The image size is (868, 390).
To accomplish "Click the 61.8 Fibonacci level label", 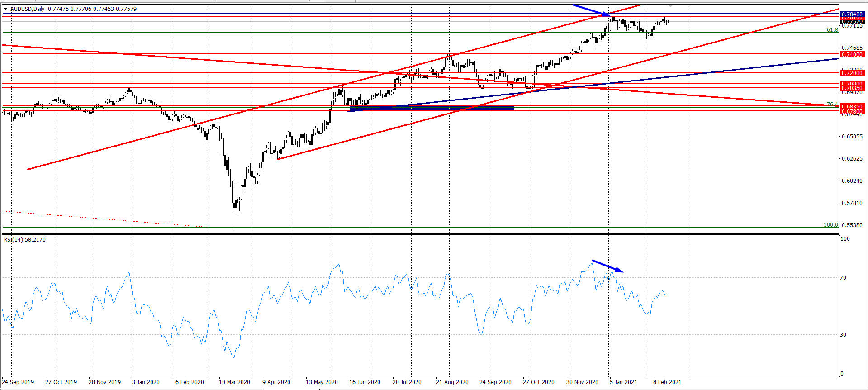I will click(x=832, y=30).
